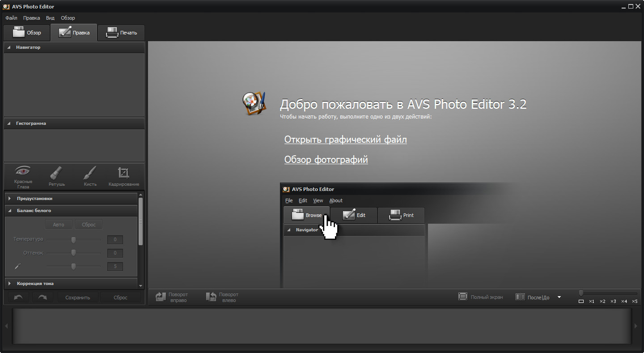Open the dropdown arrow next to После|До

coord(559,297)
